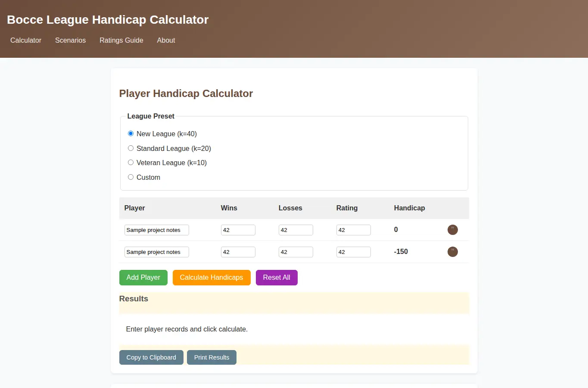Click the 0 handicap value

(396, 230)
